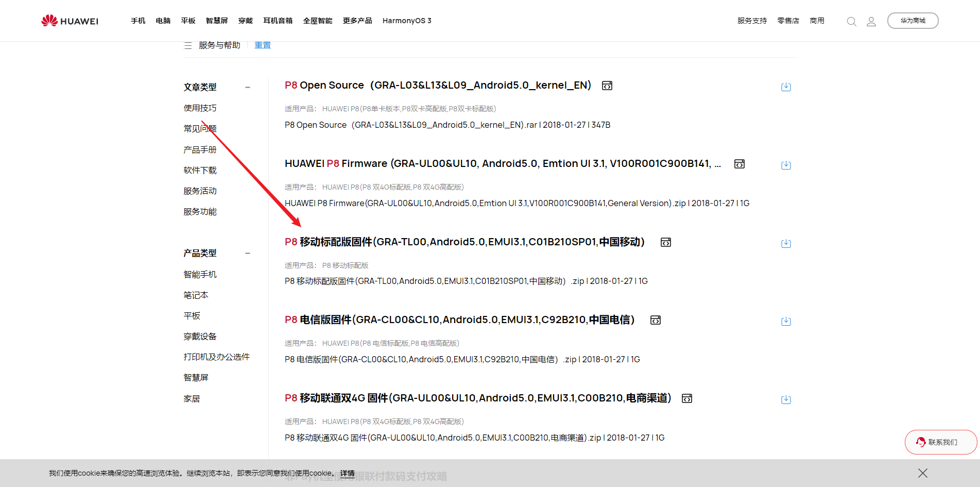Go to 零售店
980x487 pixels.
point(788,21)
